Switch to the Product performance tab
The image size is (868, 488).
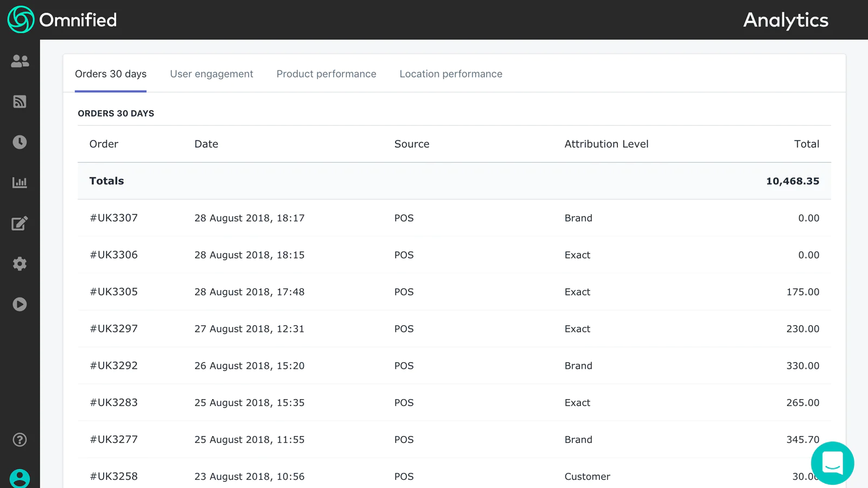[326, 74]
